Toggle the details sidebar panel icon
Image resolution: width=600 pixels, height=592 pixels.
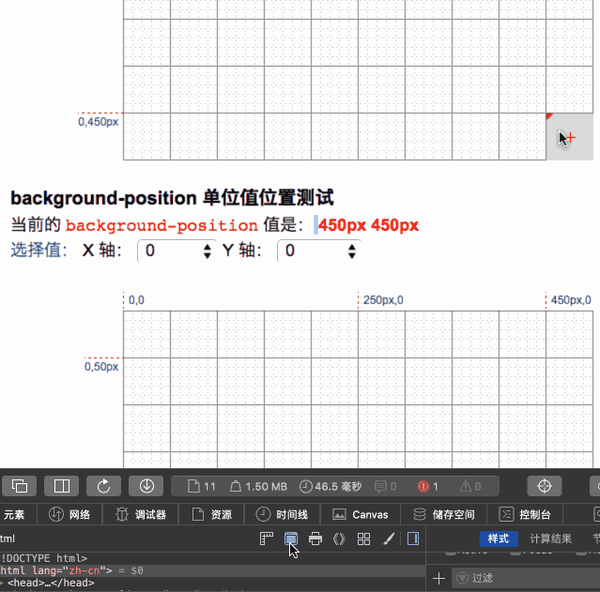[x=413, y=539]
